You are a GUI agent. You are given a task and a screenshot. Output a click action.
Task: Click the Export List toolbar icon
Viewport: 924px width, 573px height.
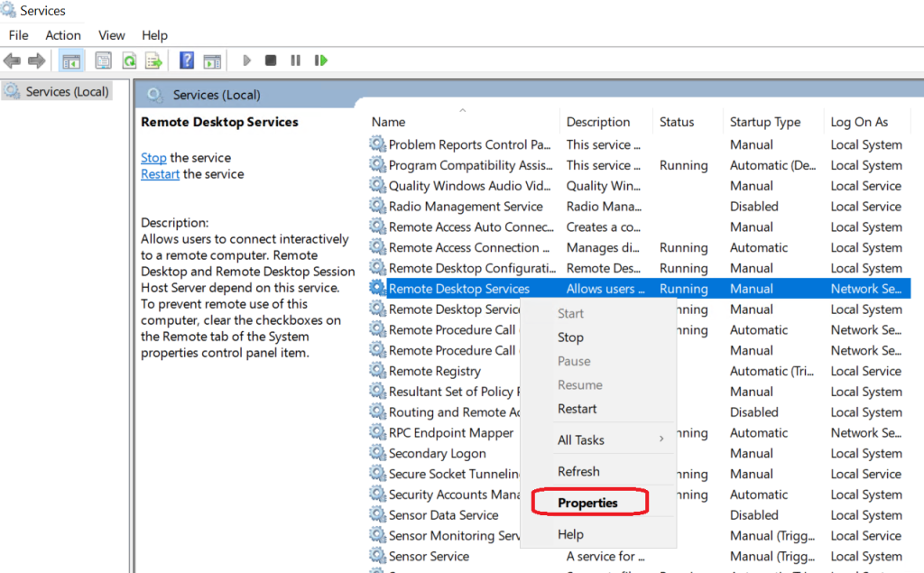point(153,60)
